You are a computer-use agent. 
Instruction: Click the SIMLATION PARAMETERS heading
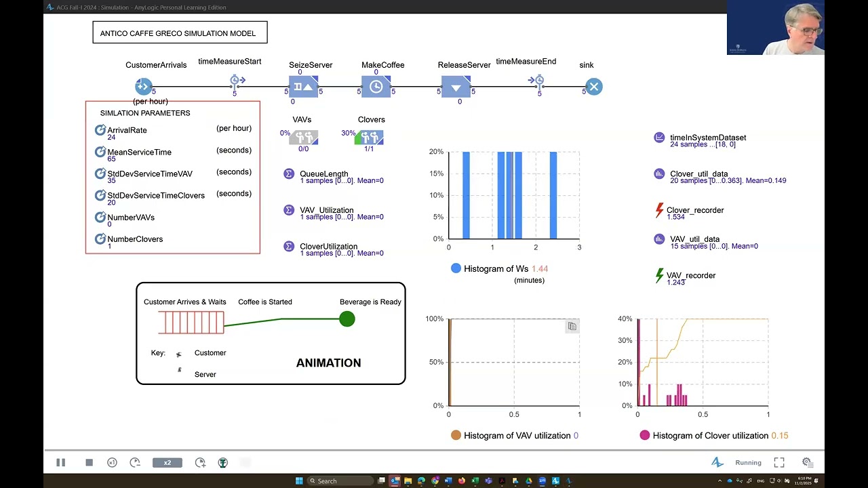(x=145, y=113)
